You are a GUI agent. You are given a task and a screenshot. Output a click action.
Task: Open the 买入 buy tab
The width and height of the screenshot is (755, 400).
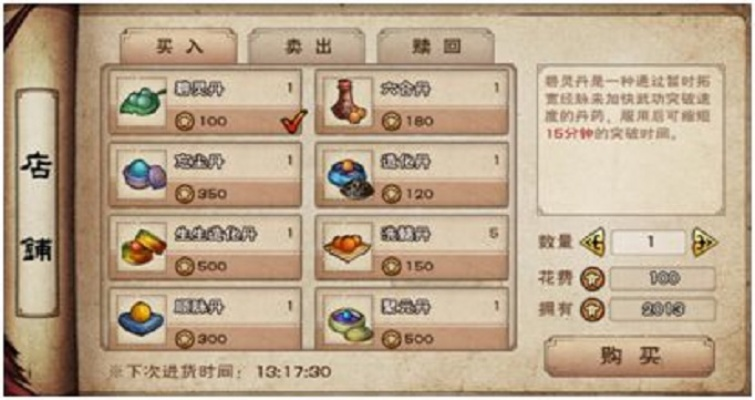tap(179, 46)
